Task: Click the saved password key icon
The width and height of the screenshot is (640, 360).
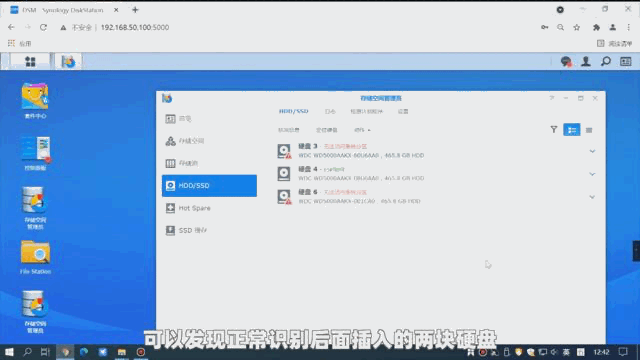Action: point(544,27)
